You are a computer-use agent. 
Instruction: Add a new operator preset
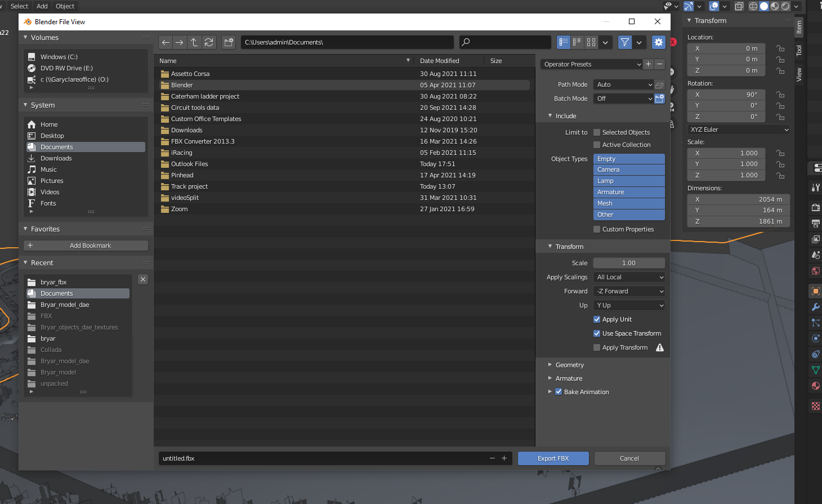pyautogui.click(x=648, y=64)
